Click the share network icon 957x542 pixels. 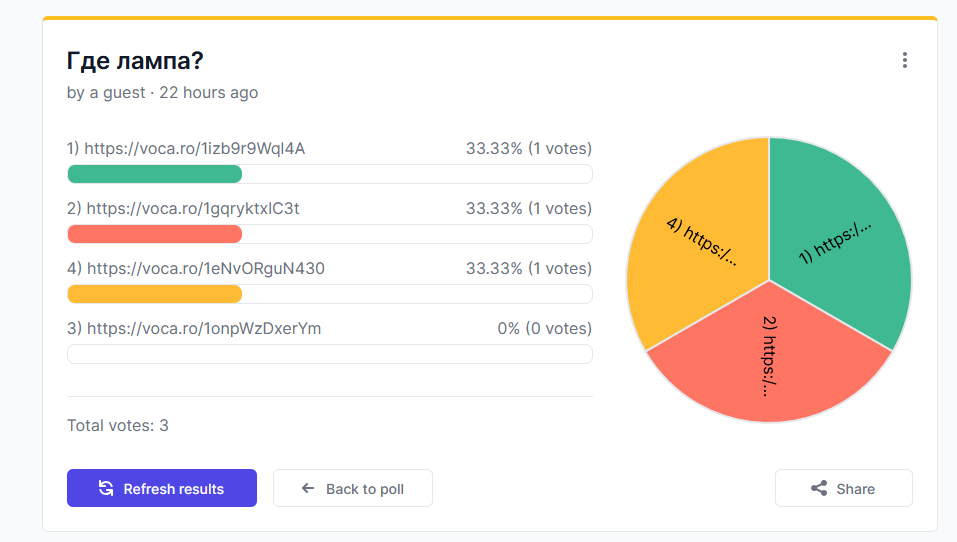coord(819,488)
